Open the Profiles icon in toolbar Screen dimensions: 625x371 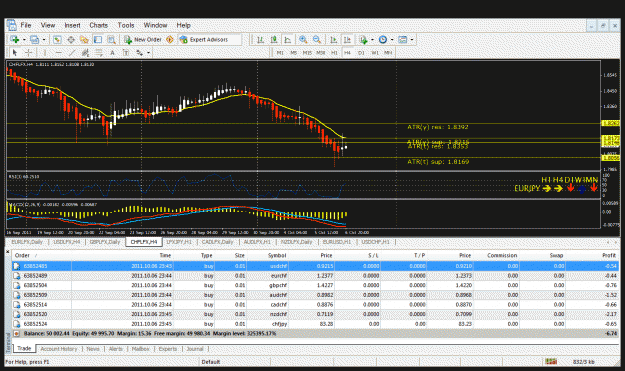pos(35,39)
